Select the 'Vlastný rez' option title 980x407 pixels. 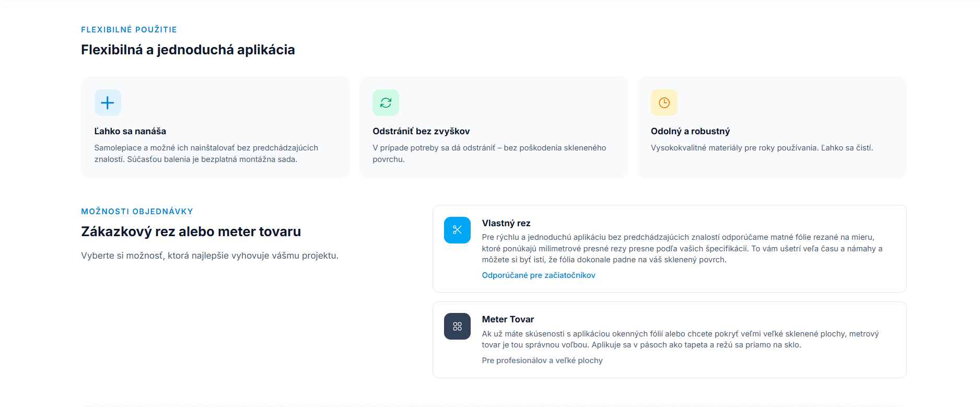pyautogui.click(x=506, y=223)
